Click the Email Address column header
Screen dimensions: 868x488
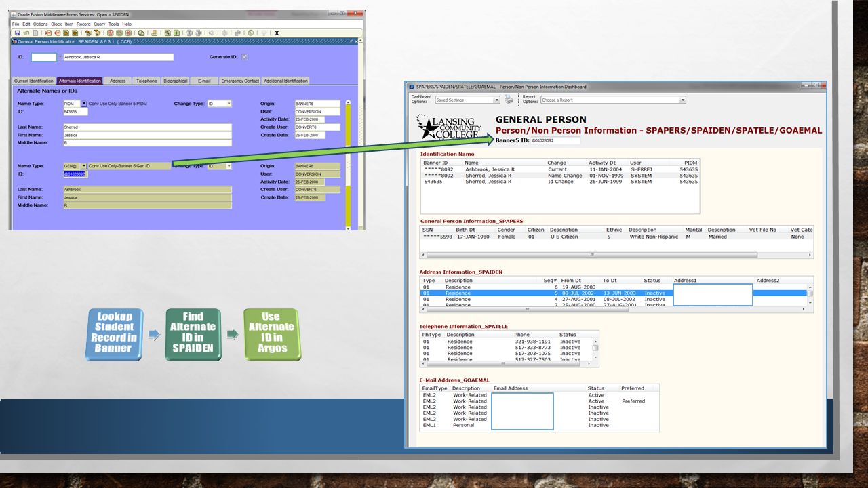click(511, 388)
